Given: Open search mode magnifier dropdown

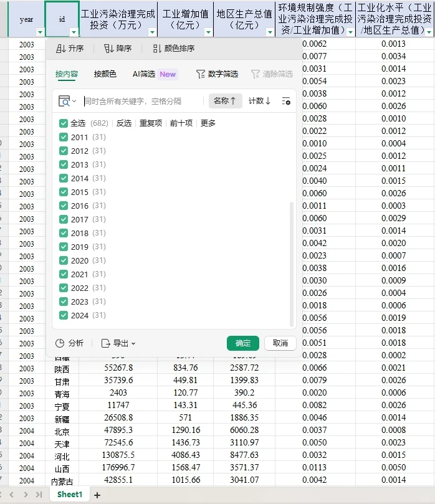Looking at the screenshot, I should click(x=67, y=102).
